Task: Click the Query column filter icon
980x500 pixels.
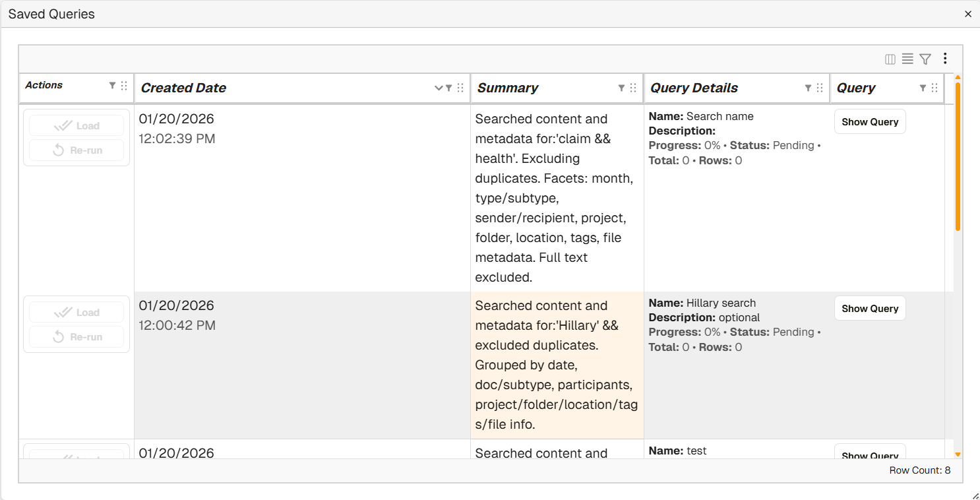Action: (923, 88)
